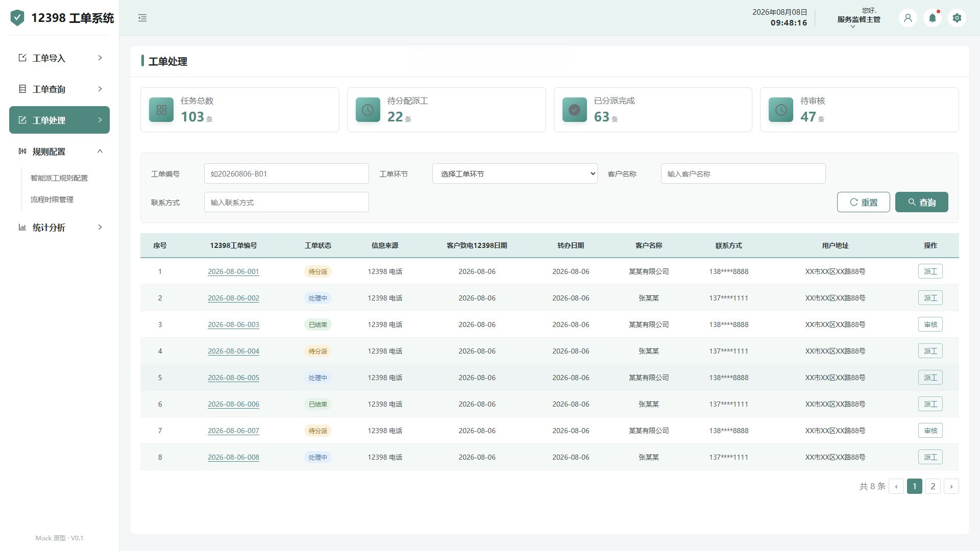Click the 转办日期 column header

tap(571, 245)
